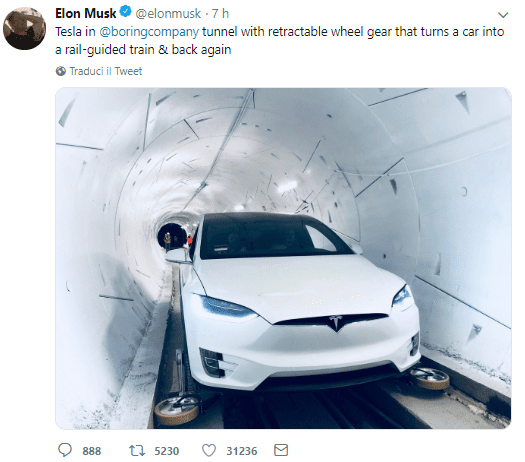Visit the @boringcompany mention link
This screenshot has height=462, width=525.
click(149, 32)
